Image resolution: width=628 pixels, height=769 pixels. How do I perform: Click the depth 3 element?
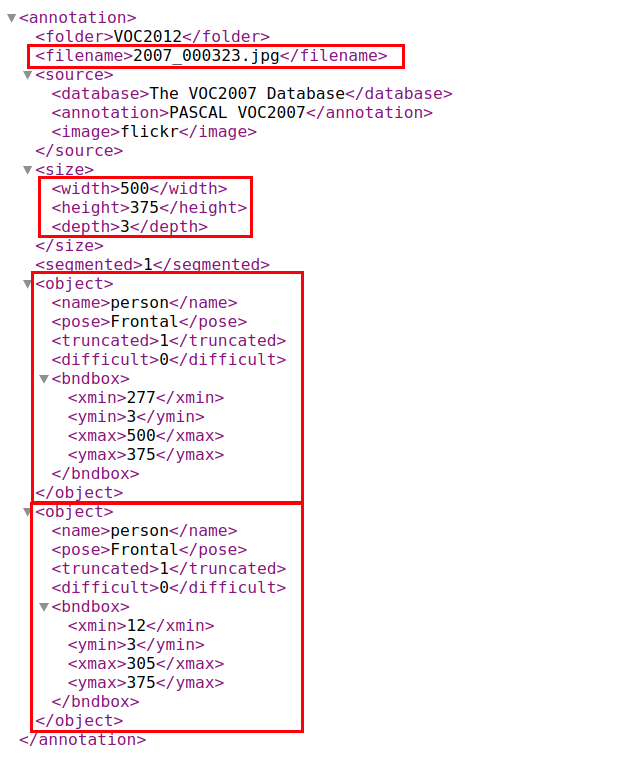click(x=130, y=227)
